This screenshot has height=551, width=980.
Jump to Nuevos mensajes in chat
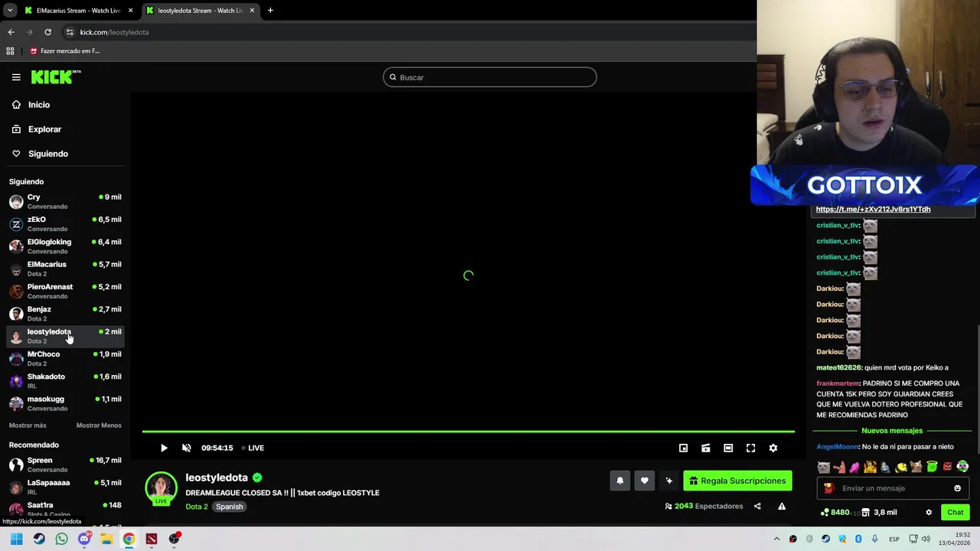pyautogui.click(x=892, y=431)
